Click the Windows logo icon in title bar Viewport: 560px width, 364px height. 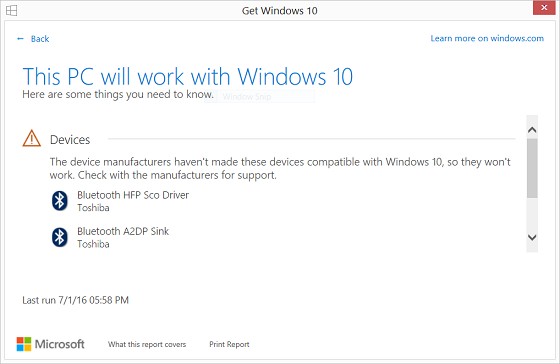11,10
